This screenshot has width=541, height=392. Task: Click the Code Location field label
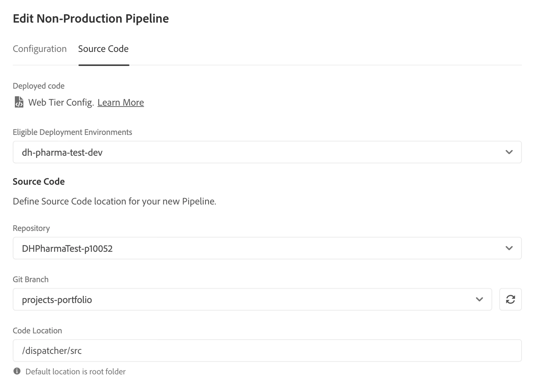point(37,331)
